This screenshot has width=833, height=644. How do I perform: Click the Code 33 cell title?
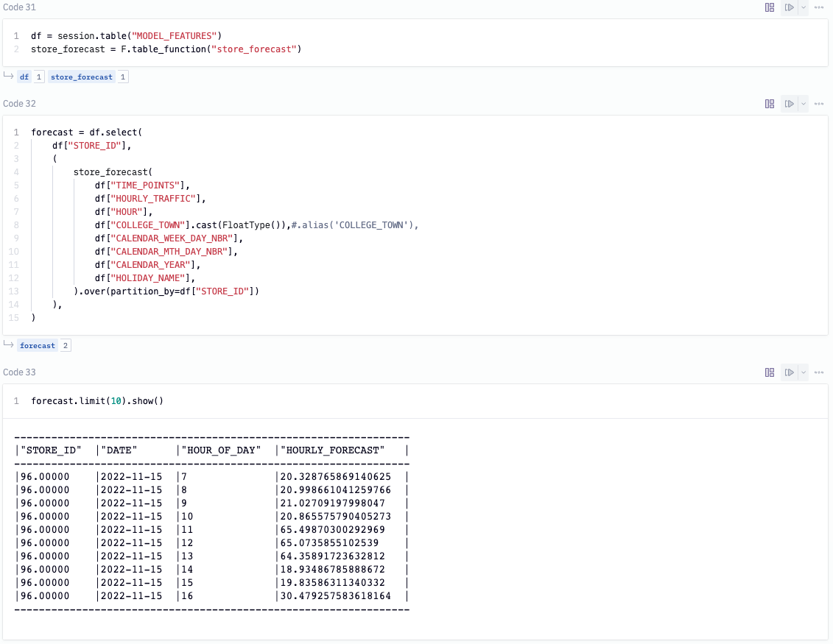pyautogui.click(x=19, y=372)
